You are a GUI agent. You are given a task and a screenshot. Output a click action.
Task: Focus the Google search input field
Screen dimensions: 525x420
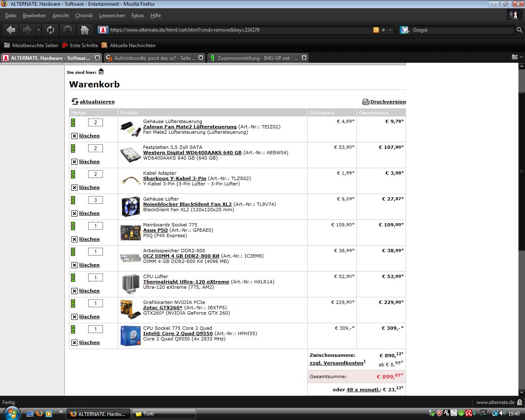click(x=462, y=30)
